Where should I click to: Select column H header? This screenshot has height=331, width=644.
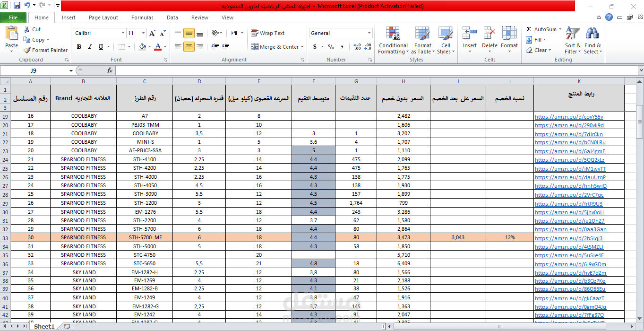404,81
